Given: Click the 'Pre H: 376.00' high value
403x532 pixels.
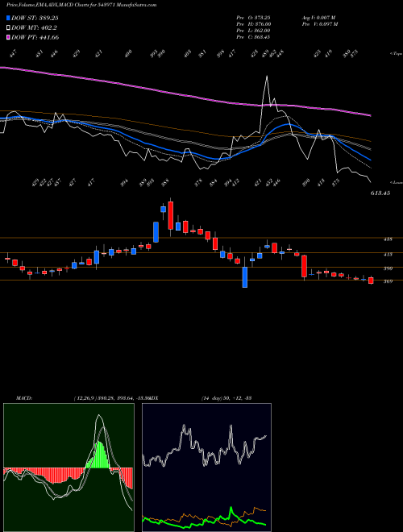Looking at the screenshot, I should pyautogui.click(x=253, y=24).
